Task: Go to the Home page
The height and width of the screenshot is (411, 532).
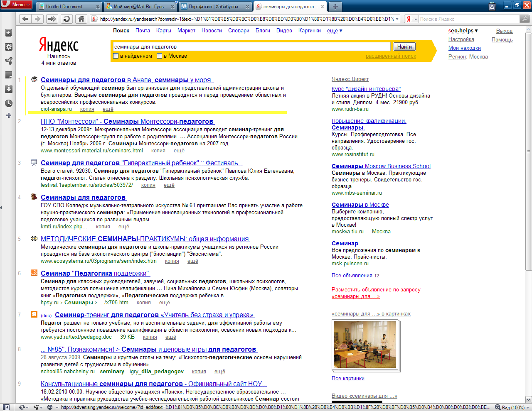Action: (x=81, y=19)
